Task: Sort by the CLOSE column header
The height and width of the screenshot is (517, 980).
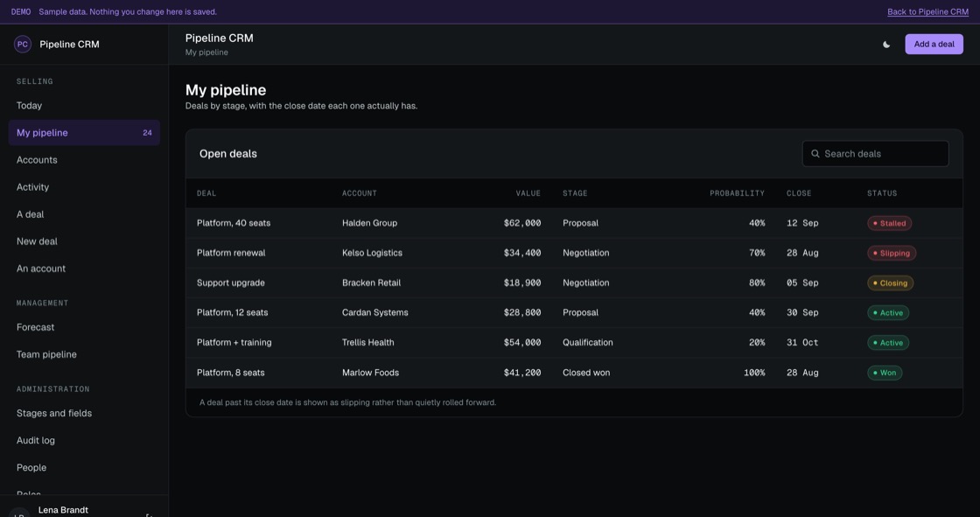Action: click(x=799, y=193)
